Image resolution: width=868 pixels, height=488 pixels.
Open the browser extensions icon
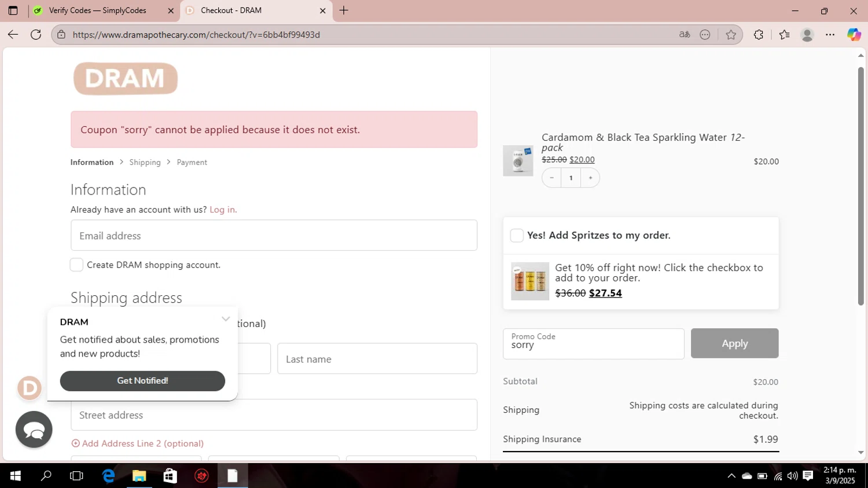click(759, 35)
